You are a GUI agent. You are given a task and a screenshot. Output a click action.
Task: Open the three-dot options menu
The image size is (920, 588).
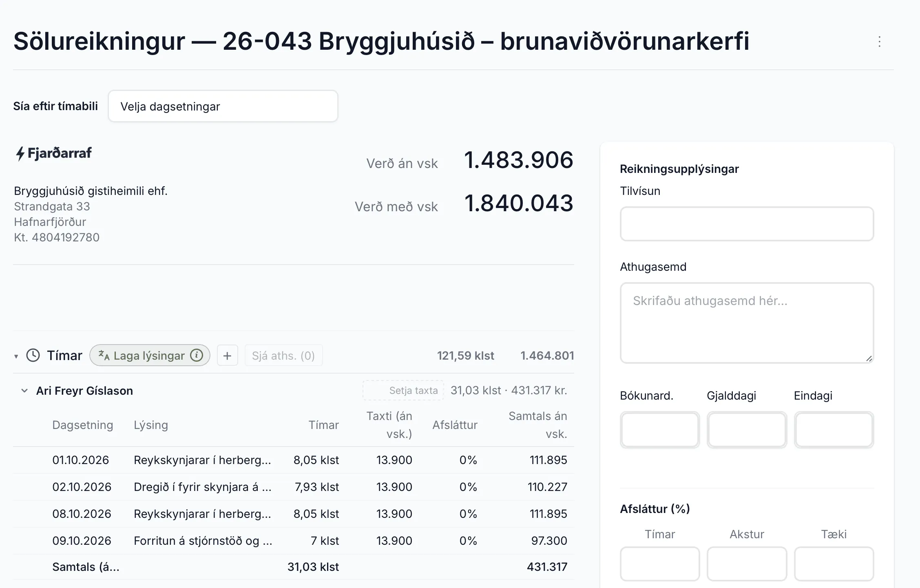tap(879, 42)
